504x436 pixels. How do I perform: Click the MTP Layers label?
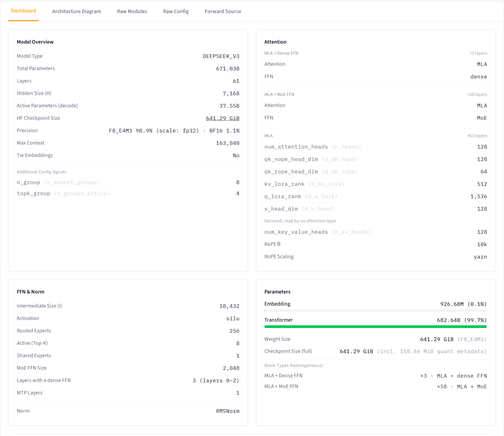[x=29, y=393]
